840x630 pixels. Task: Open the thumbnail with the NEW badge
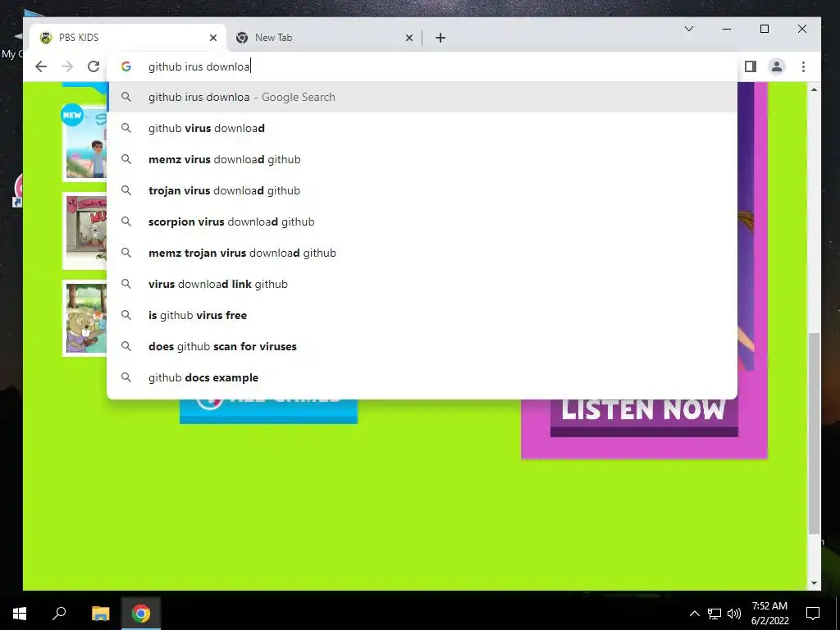(x=85, y=144)
